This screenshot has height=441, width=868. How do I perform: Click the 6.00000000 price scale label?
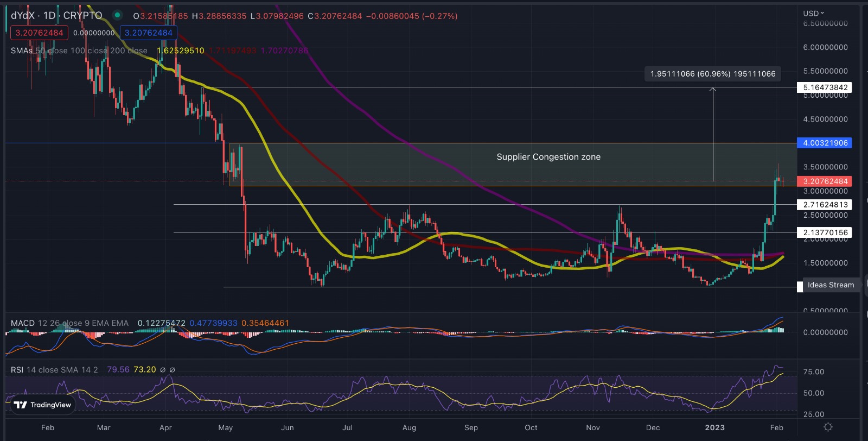pyautogui.click(x=825, y=47)
